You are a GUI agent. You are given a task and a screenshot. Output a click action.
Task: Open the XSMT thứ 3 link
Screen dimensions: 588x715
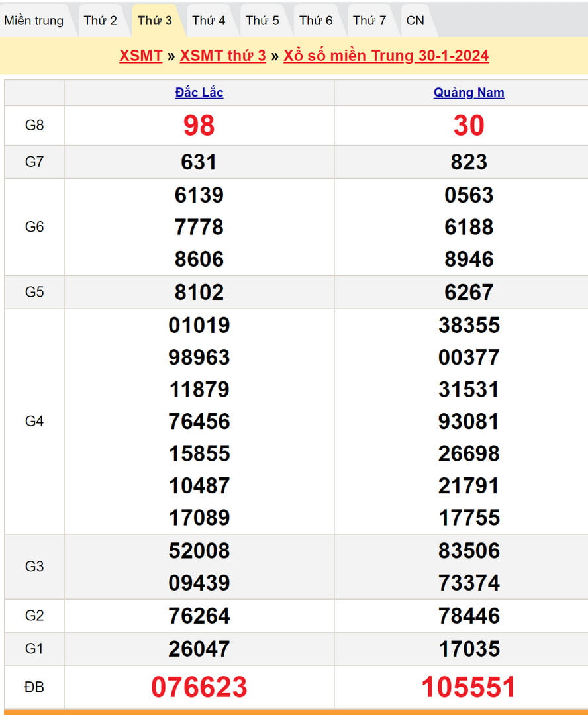(x=222, y=56)
